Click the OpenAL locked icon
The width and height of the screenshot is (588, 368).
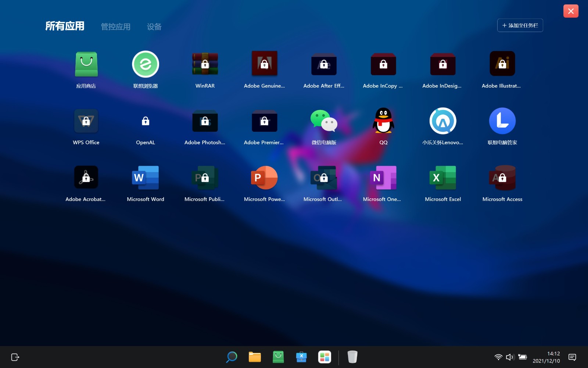pos(146,121)
